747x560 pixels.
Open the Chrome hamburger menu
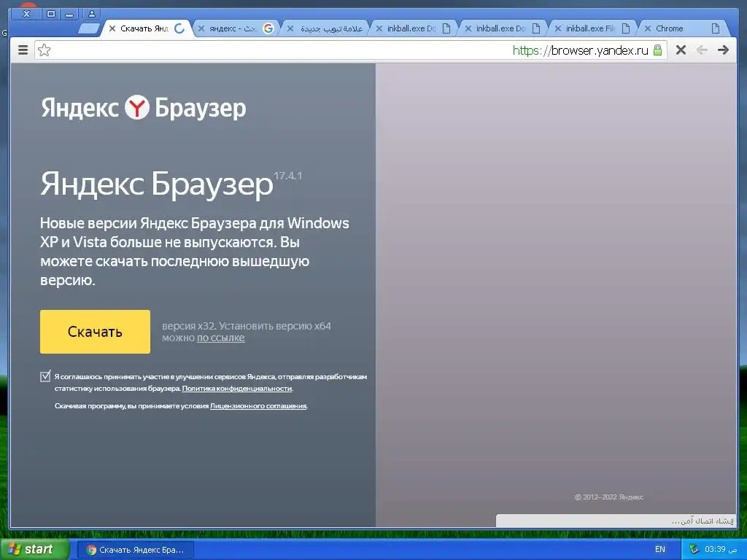[x=23, y=50]
